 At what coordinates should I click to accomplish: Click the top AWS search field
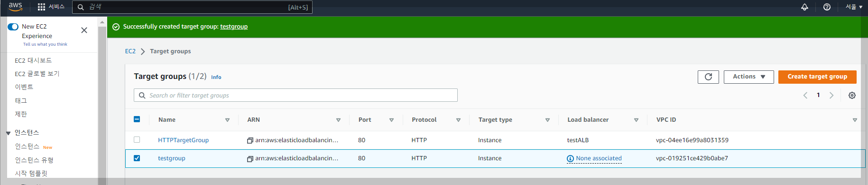[x=192, y=7]
